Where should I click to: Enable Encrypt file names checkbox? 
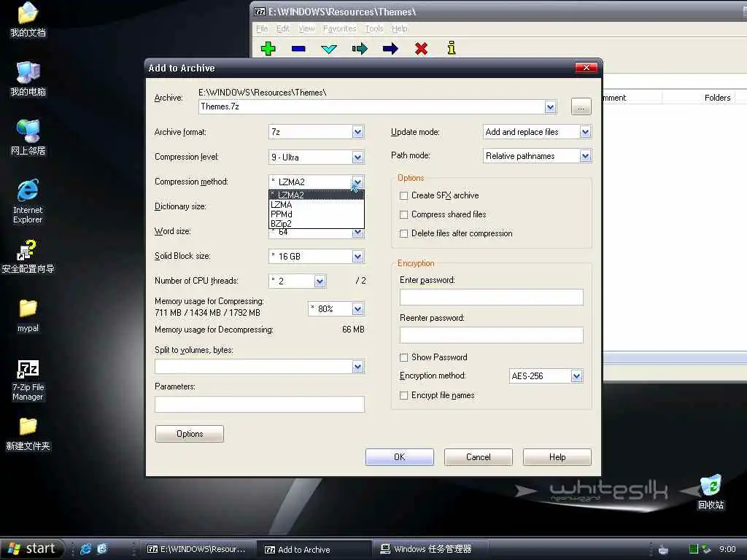(403, 396)
